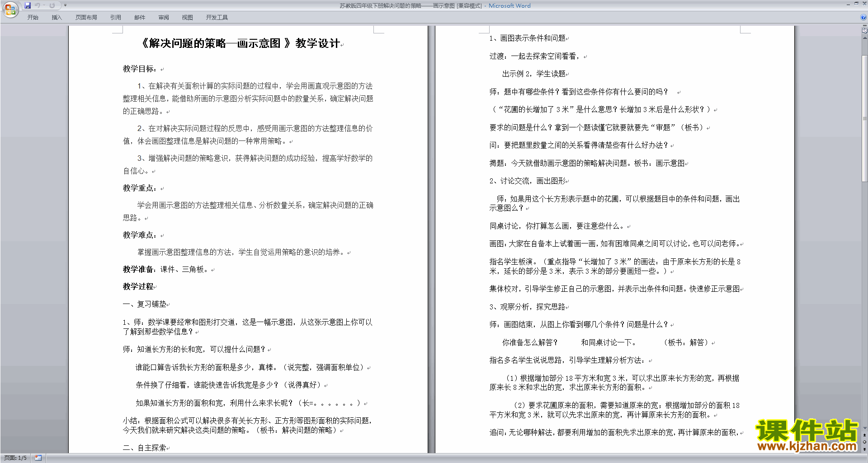868x463 pixels.
Task: Click the document title 《解决问题的策略—画示意图》教学设计
Action: click(x=240, y=43)
